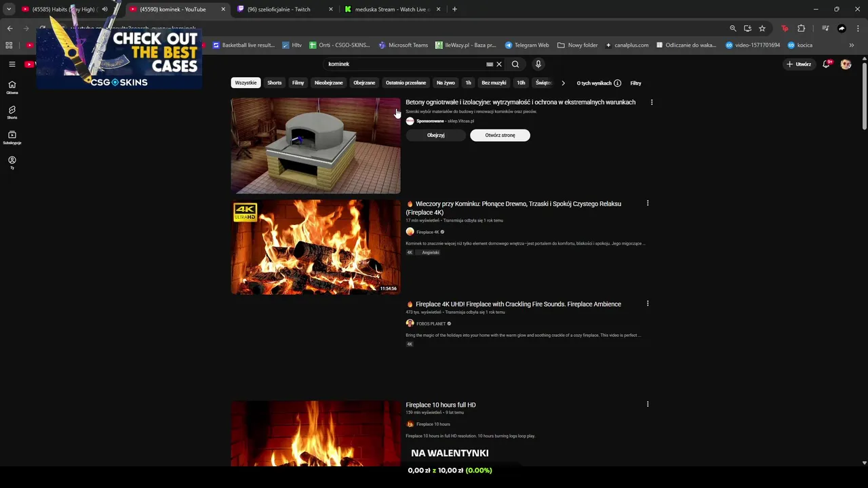Open the 'Wieczory przy Kominku' video title
868x488 pixels.
click(513, 208)
